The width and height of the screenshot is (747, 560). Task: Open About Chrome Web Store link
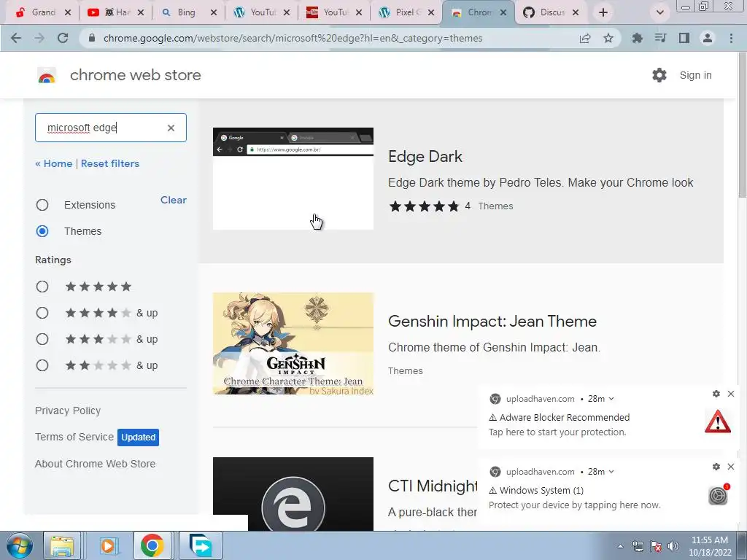[x=96, y=464]
